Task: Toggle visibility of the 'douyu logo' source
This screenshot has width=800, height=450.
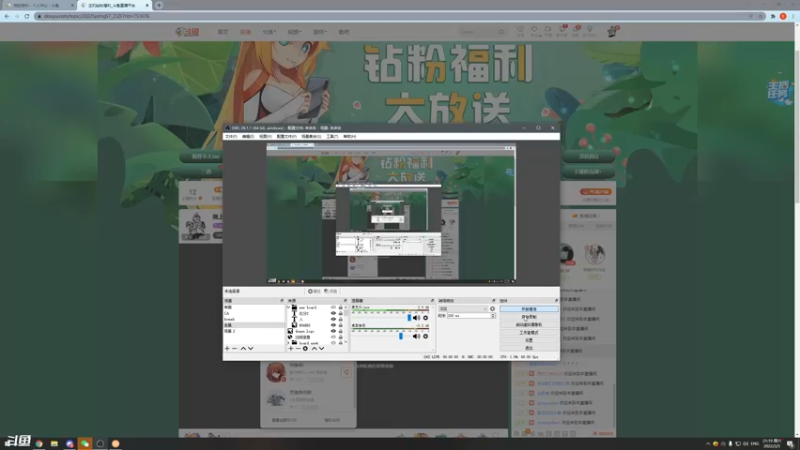Action: [x=333, y=331]
